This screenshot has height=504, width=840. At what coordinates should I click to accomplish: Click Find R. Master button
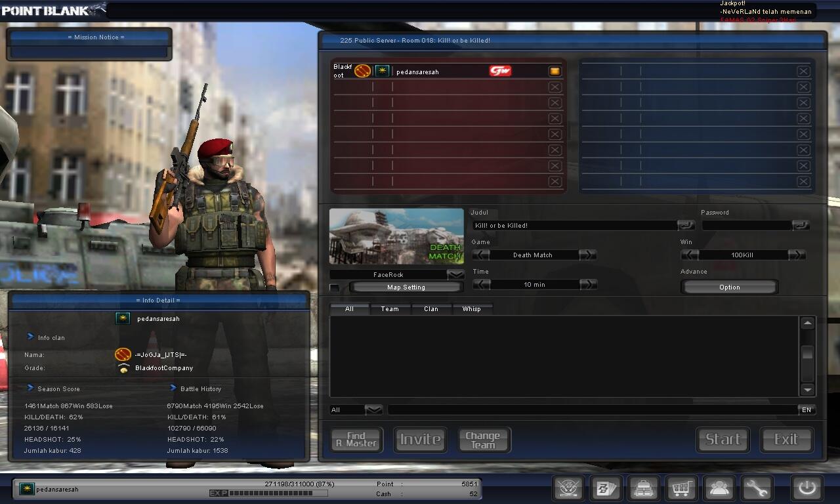click(356, 439)
